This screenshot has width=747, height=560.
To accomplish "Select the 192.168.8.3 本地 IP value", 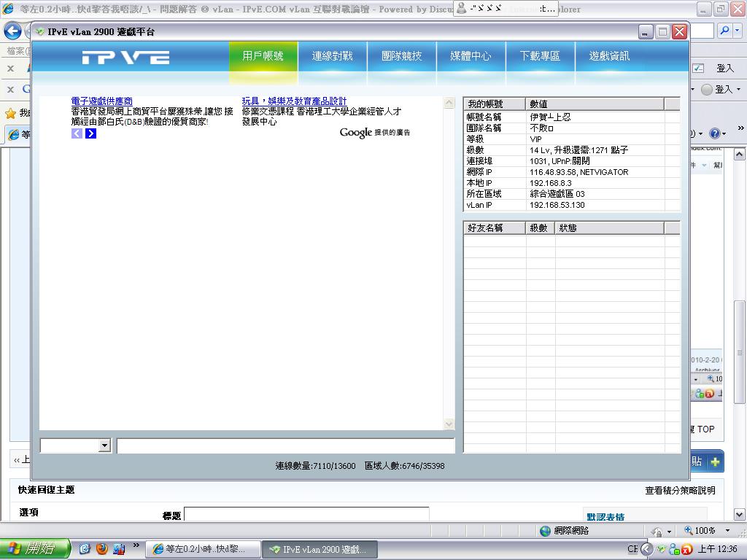I will (551, 183).
